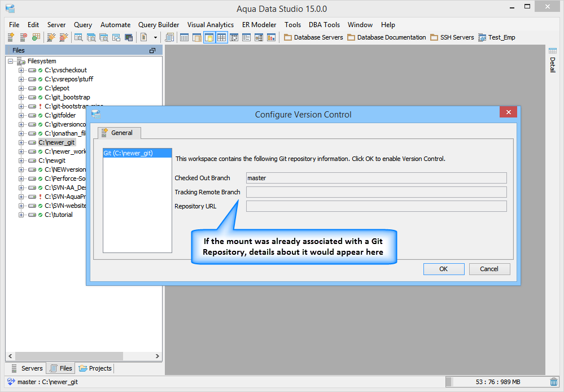Select Git (C:\newer_git) list entry
The height and width of the screenshot is (392, 564).
coord(137,153)
